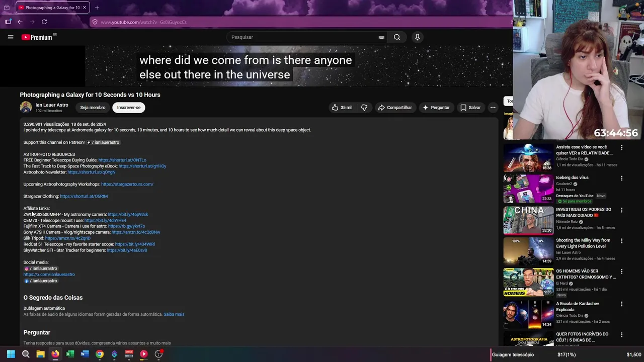Viewport: 644px width, 362px height.
Task: Open options for 'Investiguei os poderes' video
Action: coord(621,210)
